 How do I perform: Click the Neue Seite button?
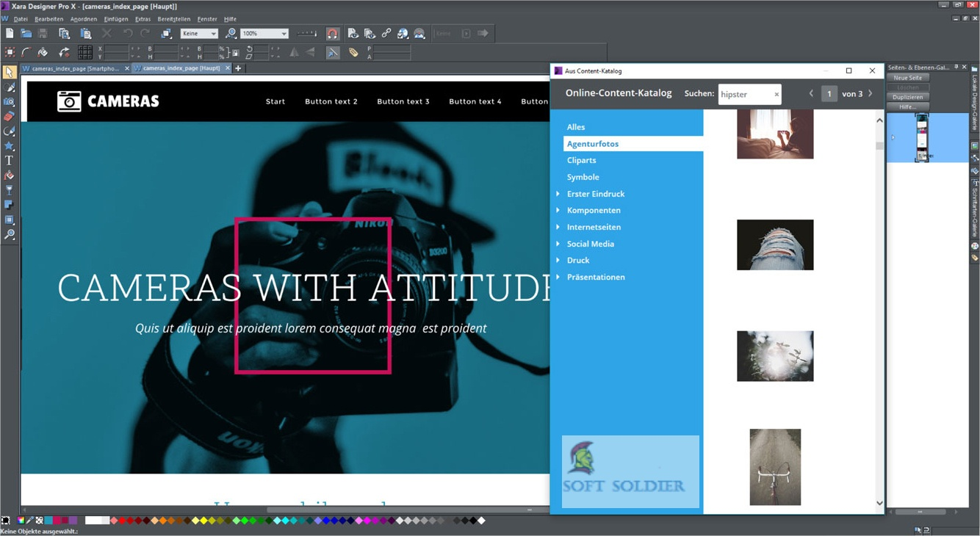tap(908, 78)
